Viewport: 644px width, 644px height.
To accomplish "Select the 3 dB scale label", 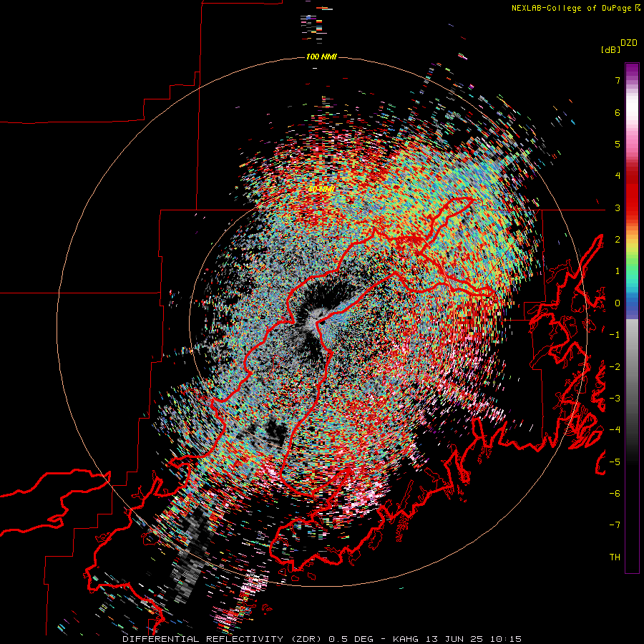I will 618,208.
